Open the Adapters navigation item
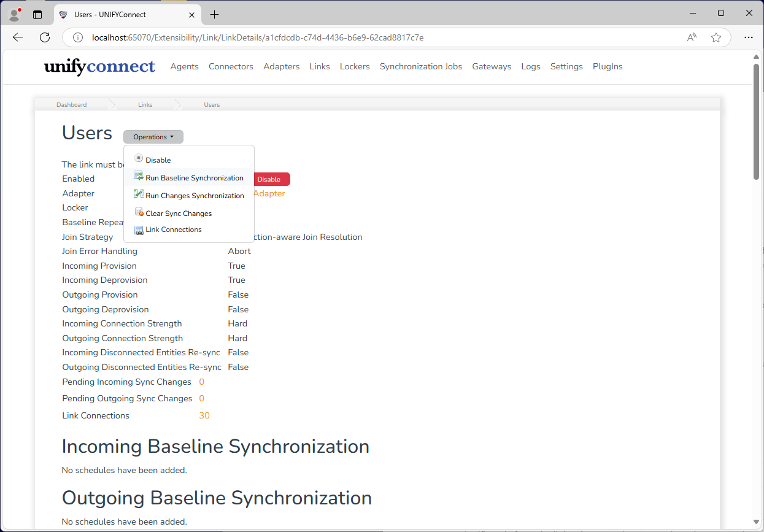Image resolution: width=764 pixels, height=532 pixels. (282, 66)
